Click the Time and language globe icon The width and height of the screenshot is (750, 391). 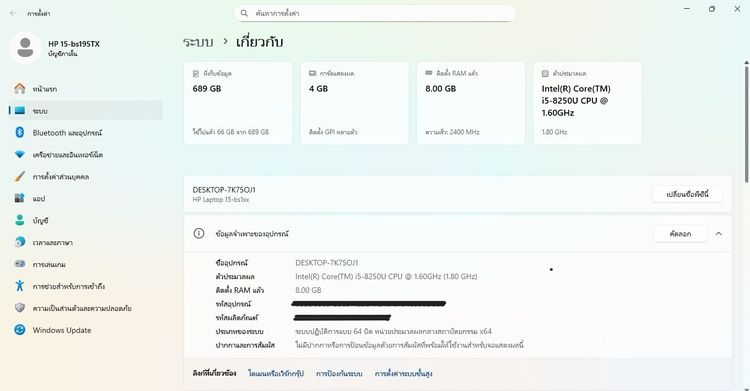point(20,242)
